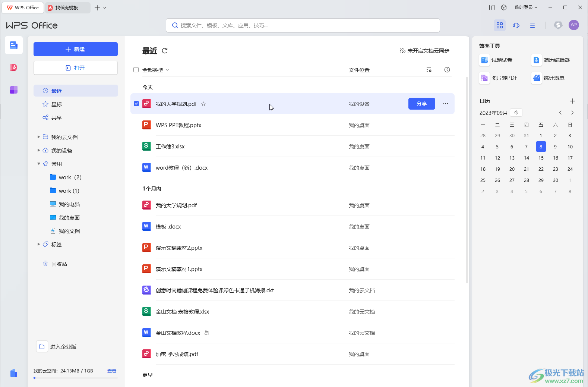Viewport: 588px width, 387px height.
Task: Click the 打开 button
Action: tap(76, 68)
